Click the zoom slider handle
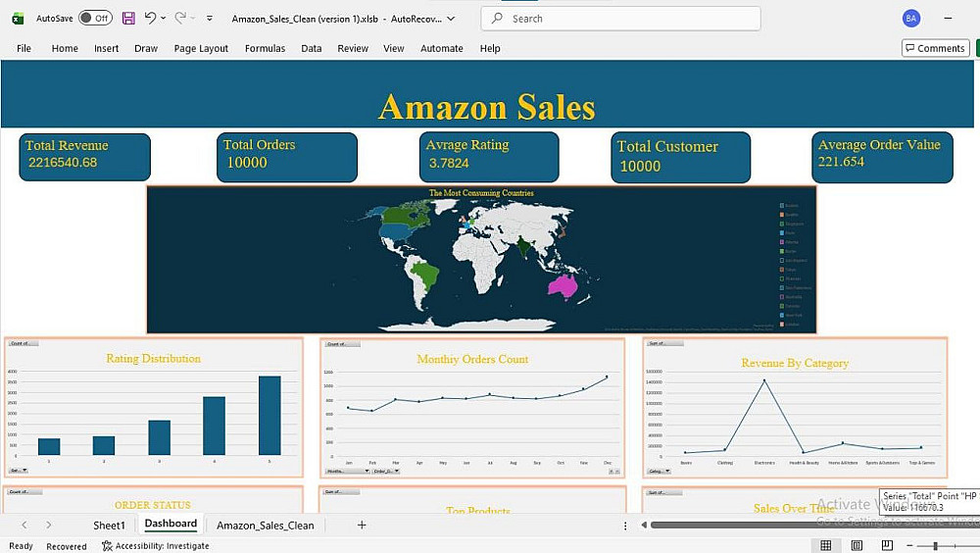This screenshot has width=980, height=553. coord(936,546)
